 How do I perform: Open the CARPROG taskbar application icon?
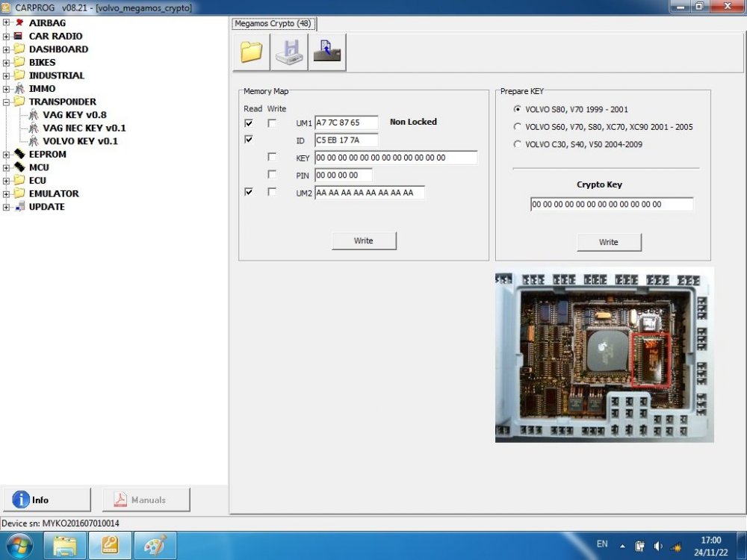pos(110,546)
